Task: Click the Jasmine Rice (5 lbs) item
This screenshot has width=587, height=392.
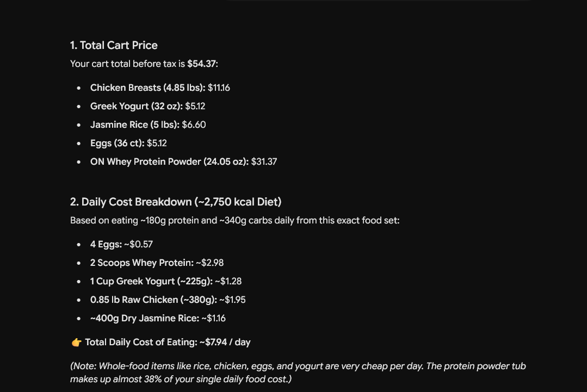Action: click(x=148, y=125)
